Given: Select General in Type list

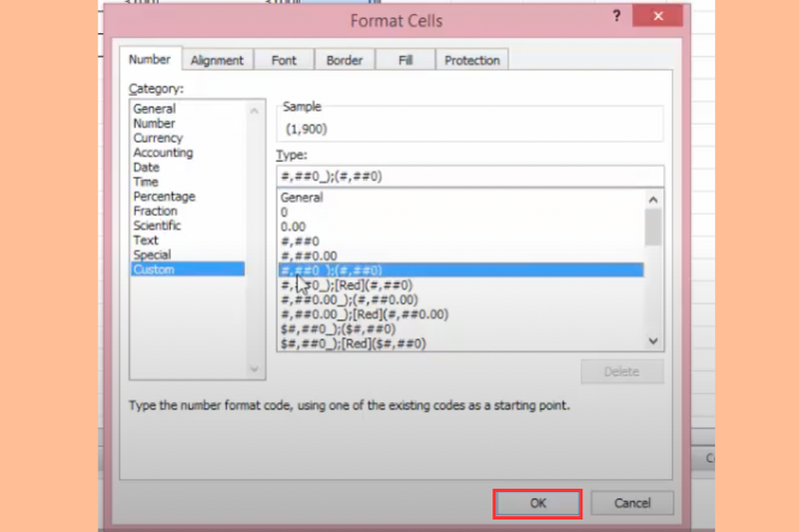Looking at the screenshot, I should point(461,198).
